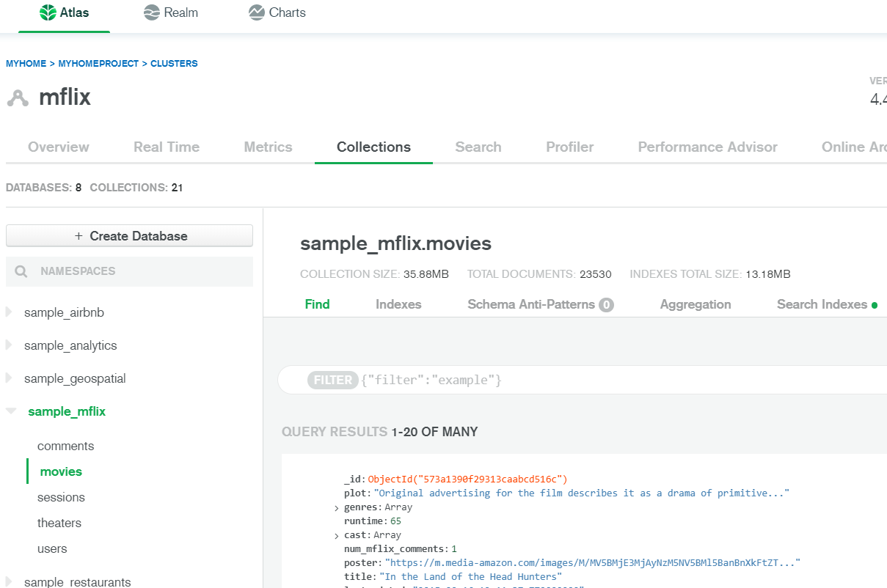Click the Create Database button
Screen dimensions: 887x588
(129, 235)
